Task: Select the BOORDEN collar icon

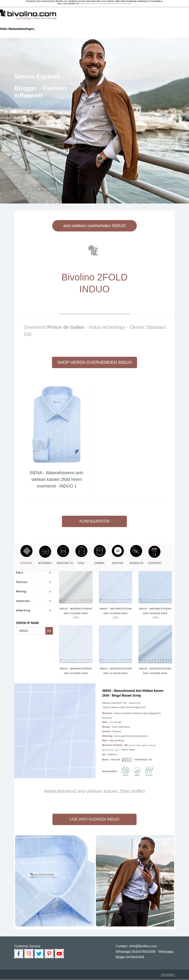Action: pyautogui.click(x=45, y=551)
